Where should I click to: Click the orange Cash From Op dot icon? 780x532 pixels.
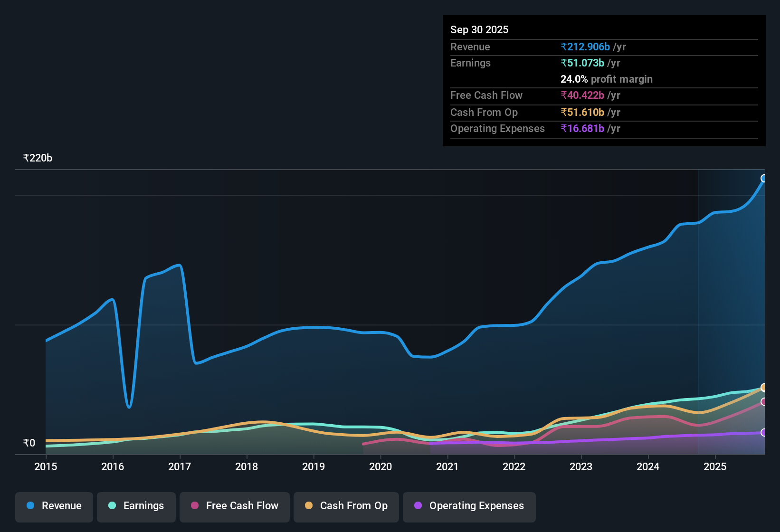click(308, 506)
